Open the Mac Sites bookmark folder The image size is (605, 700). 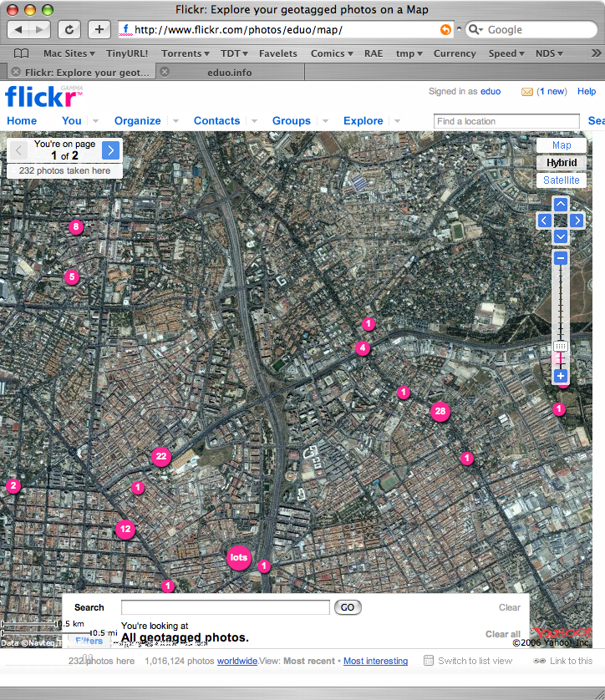69,53
